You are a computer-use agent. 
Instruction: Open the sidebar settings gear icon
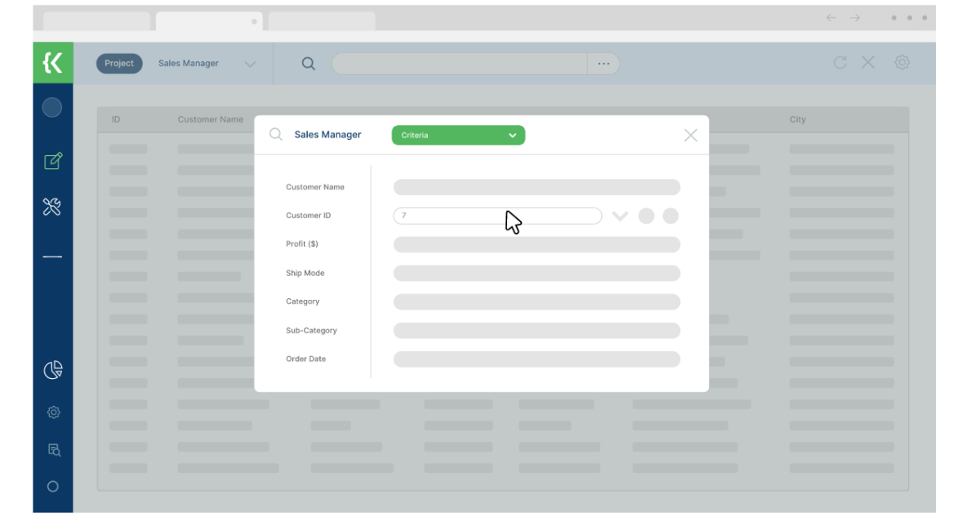(53, 413)
